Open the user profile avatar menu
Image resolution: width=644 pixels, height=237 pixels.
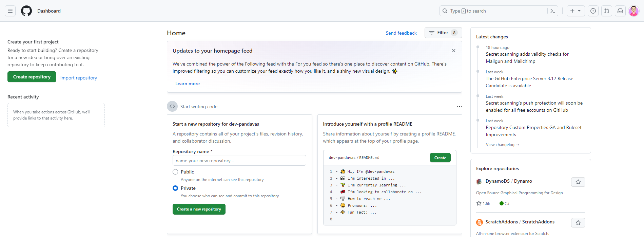coord(633,11)
